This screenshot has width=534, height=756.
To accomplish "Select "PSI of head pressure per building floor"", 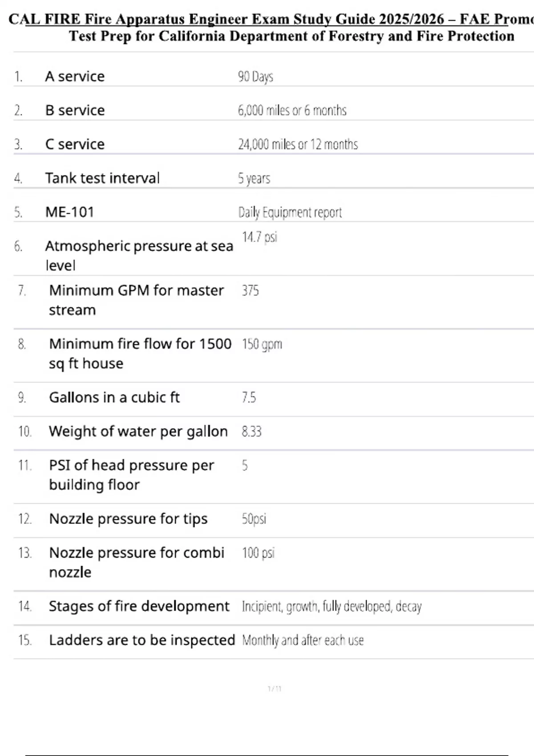I will (x=131, y=475).
